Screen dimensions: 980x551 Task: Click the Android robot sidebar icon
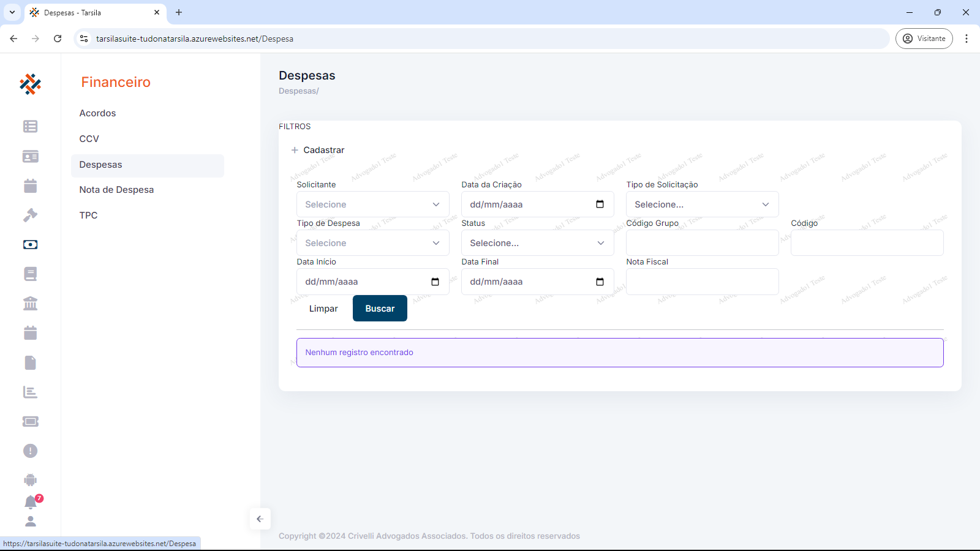[30, 480]
